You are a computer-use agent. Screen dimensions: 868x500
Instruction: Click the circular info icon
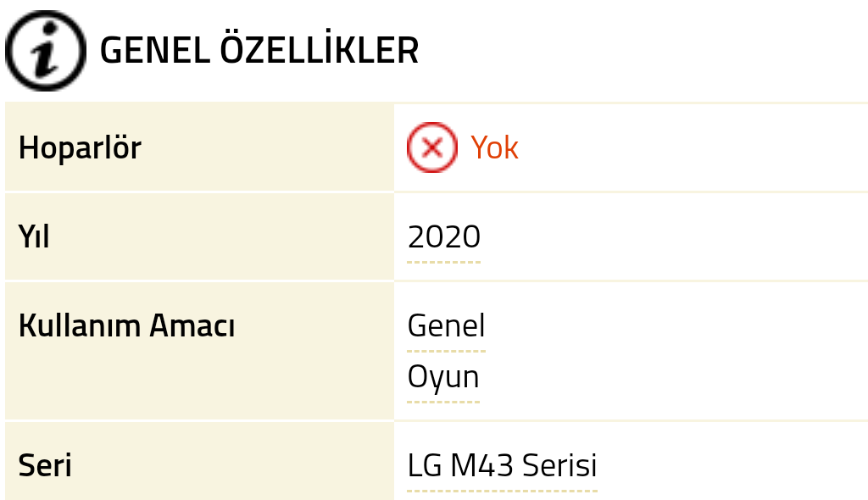[x=45, y=51]
